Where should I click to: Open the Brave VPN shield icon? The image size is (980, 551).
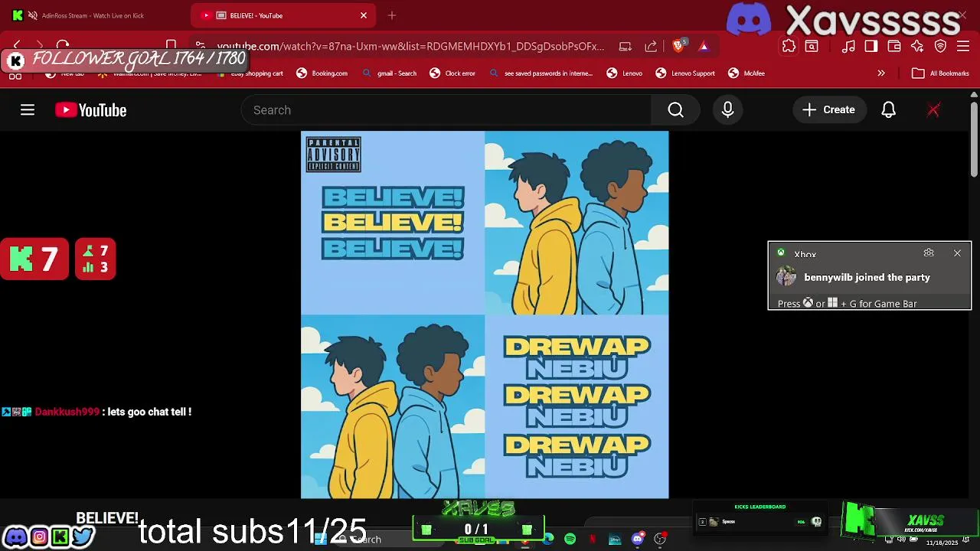[940, 46]
